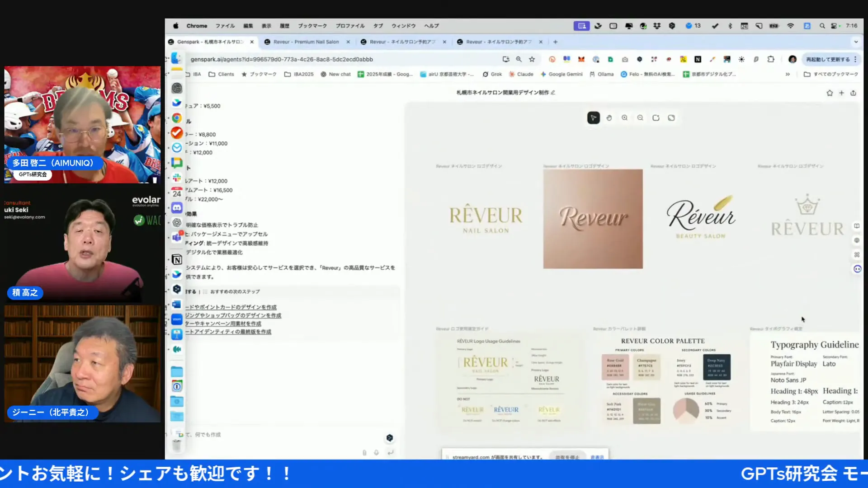Screen dimensions: 868x488
Task: Open the Claude bookmark
Action: tap(521, 74)
